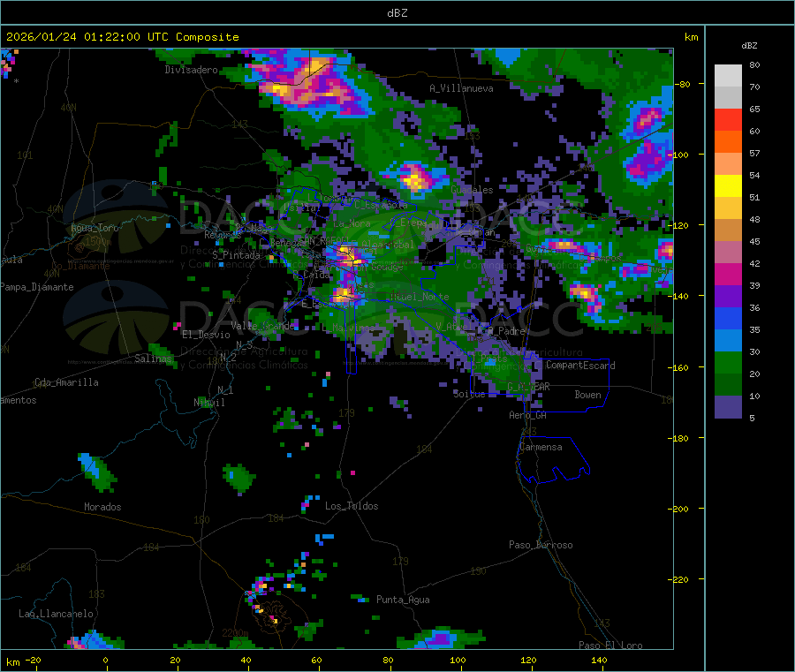Click the CompantEscard map label
This screenshot has width=795, height=672.
[x=580, y=365]
